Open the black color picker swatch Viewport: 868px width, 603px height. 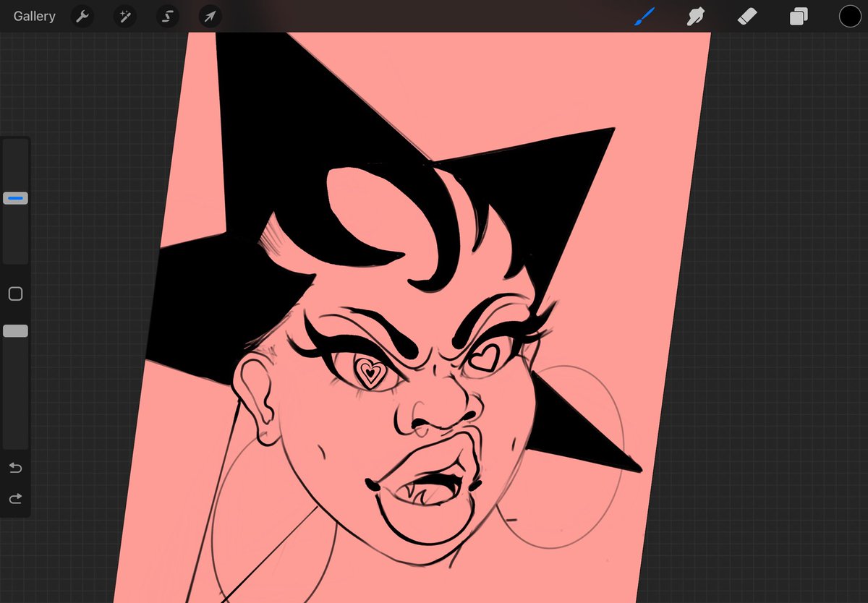tap(850, 16)
